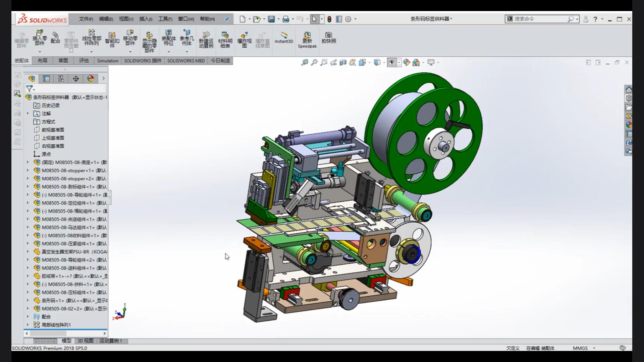Screen dimensions: 644x362
Task: Open the 帮助(H) menu
Action: [207, 19]
